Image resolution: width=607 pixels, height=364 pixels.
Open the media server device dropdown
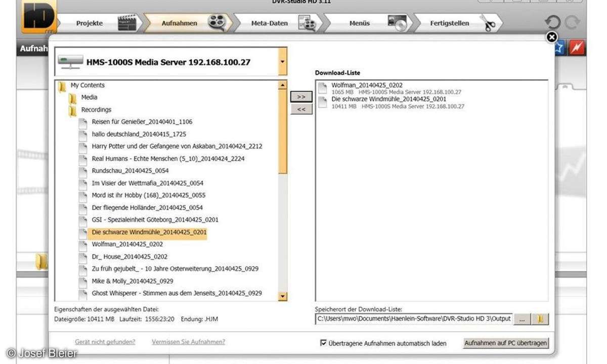(x=282, y=62)
